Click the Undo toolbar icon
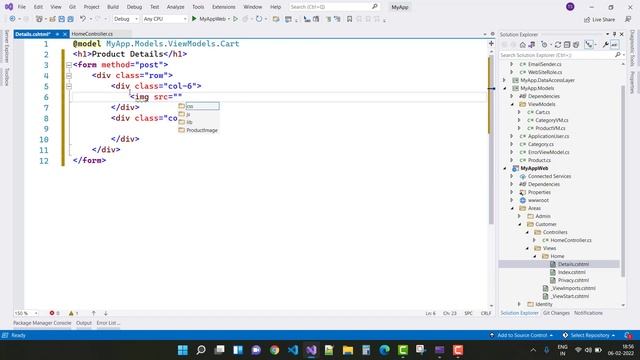The image size is (640, 360). click(83, 19)
